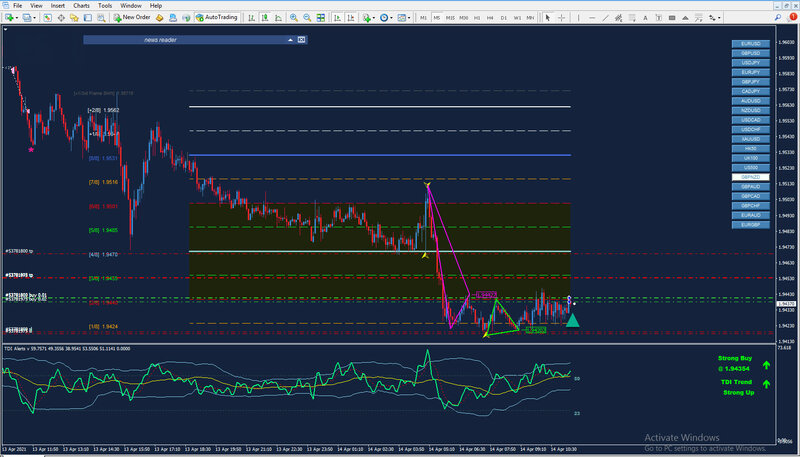800x457 pixels.
Task: Select the trendline tool
Action: pyautogui.click(x=606, y=18)
